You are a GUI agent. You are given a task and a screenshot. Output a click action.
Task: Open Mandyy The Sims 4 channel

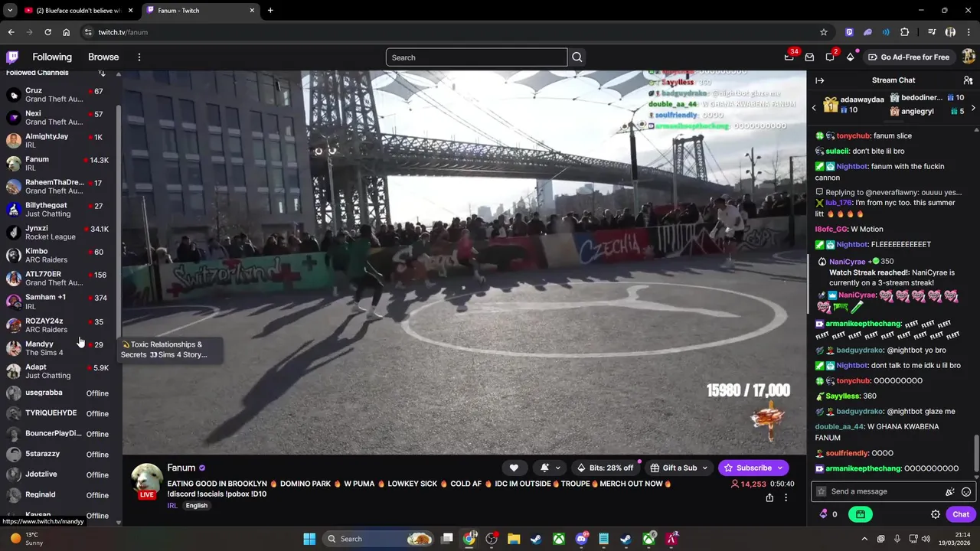point(60,347)
